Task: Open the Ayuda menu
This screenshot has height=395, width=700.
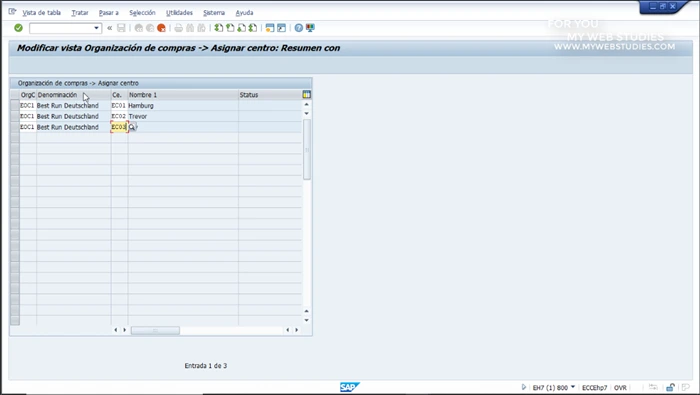Action: [244, 12]
